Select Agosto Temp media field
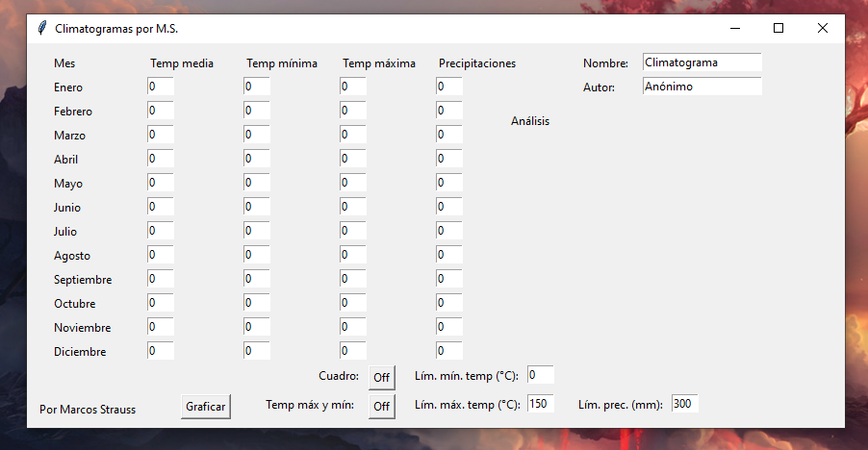868x450 pixels. tap(161, 254)
